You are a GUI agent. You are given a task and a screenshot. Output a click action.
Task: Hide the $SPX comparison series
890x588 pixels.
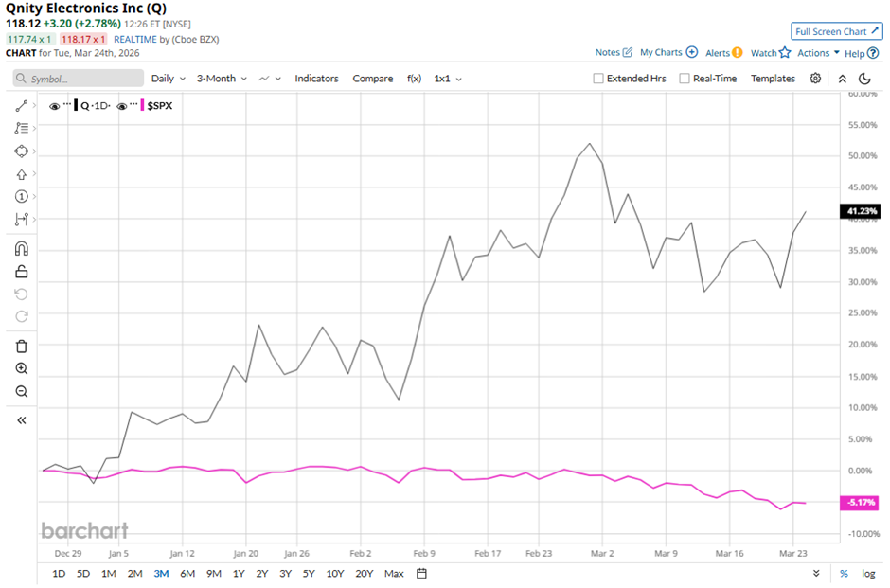pos(123,106)
